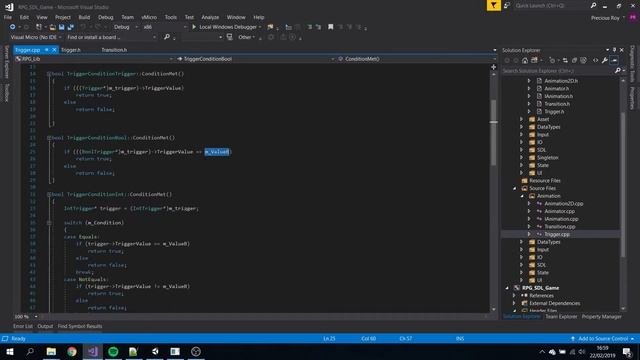This screenshot has width=640, height=360.
Task: Open the vMicro menu
Action: point(149,17)
